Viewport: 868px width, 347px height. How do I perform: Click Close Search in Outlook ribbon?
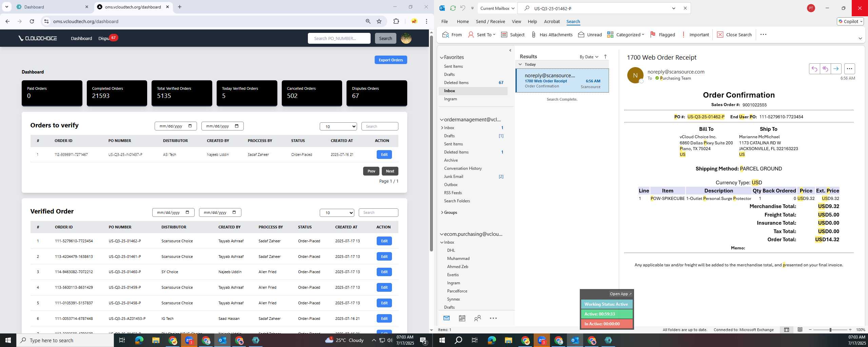(x=734, y=35)
